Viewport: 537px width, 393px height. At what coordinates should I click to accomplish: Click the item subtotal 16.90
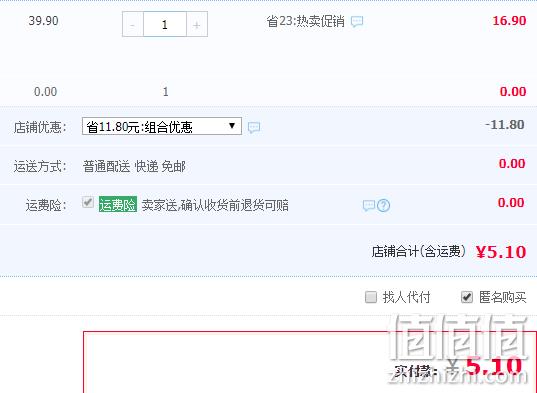click(x=509, y=21)
